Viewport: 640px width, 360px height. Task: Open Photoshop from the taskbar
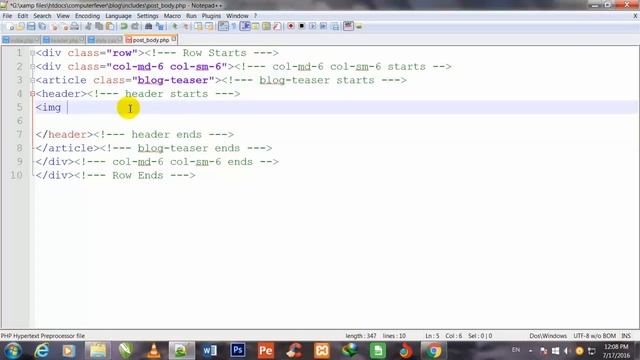point(238,351)
